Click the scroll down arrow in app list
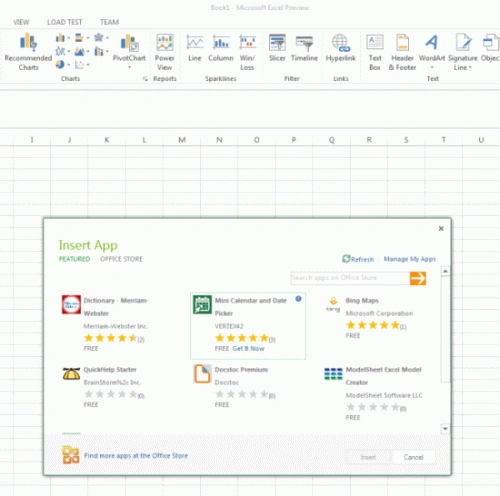 pos(445,428)
